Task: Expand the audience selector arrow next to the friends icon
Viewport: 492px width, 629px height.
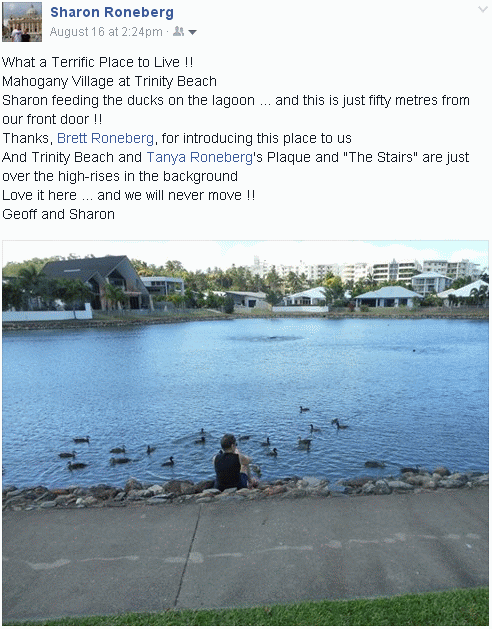Action: click(193, 32)
